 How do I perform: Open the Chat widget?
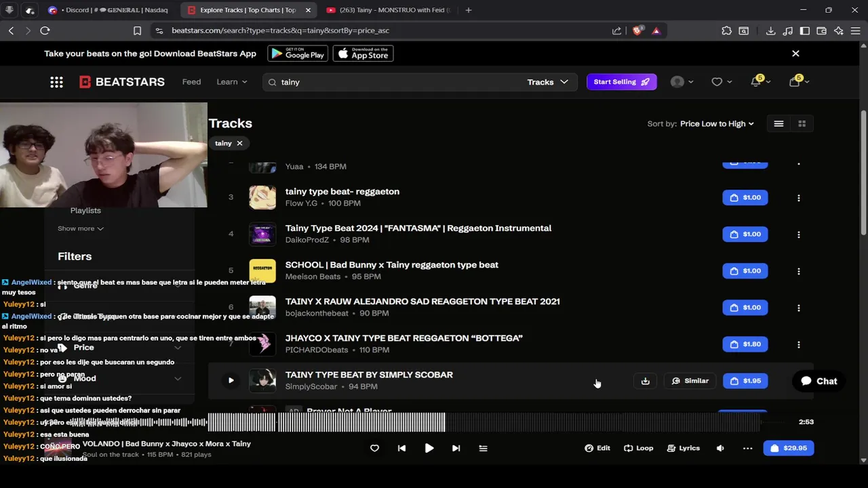818,381
